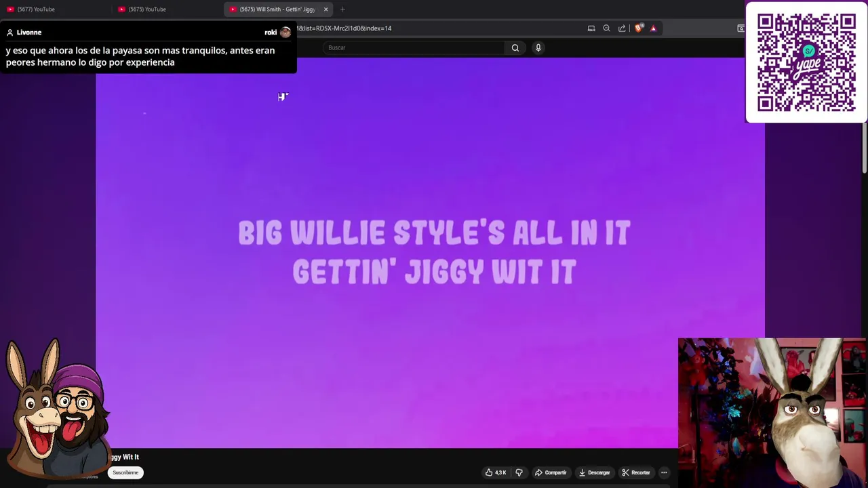This screenshot has width=868, height=488.
Task: Click the Yape QR code overlay
Action: pos(806,62)
